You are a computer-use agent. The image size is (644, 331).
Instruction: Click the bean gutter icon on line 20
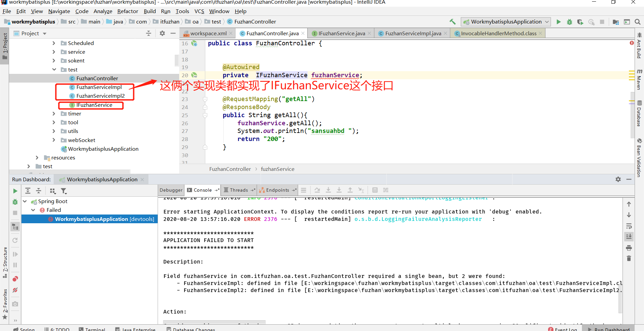point(194,75)
